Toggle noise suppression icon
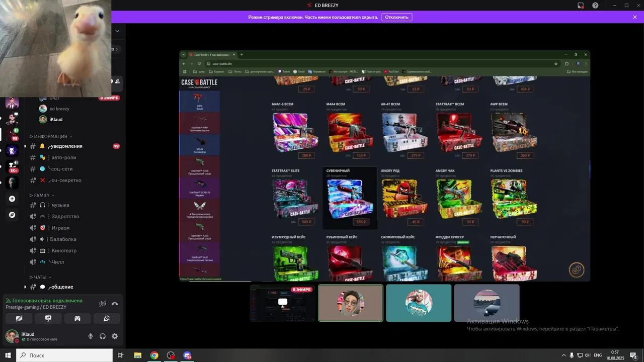The image size is (644, 362). point(103,304)
